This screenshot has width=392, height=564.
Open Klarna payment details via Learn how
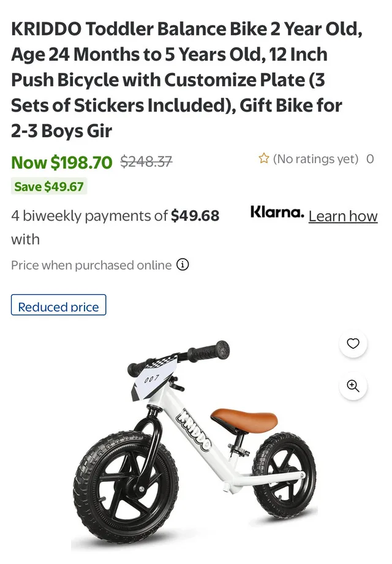coord(343,216)
